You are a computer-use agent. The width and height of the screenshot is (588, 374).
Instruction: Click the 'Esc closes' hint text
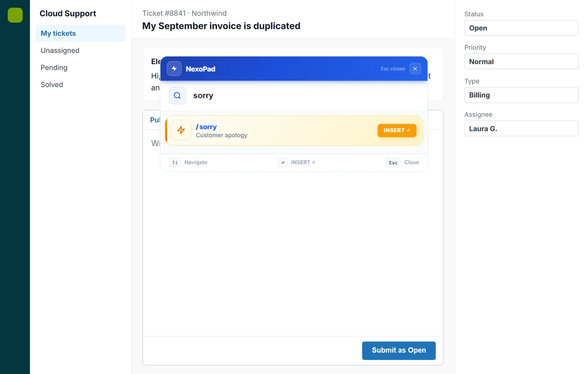point(393,69)
